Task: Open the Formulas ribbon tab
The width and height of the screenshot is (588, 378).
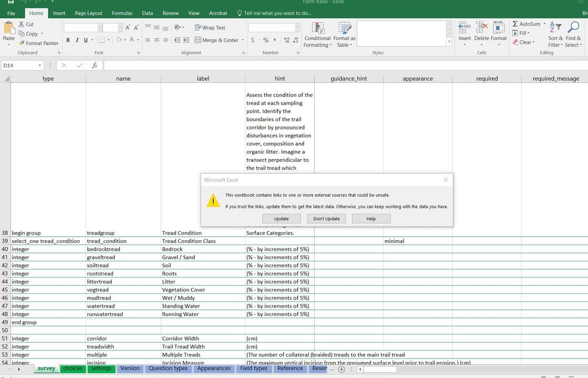Action: [122, 13]
